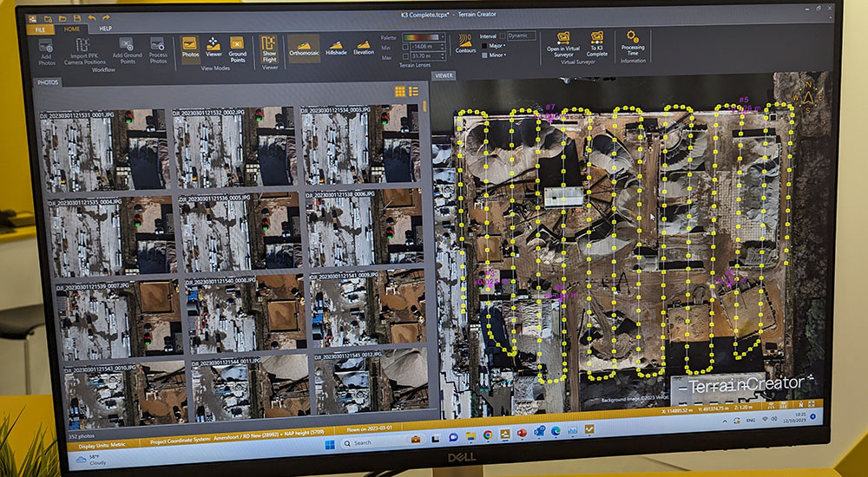868x477 pixels.
Task: Click the Dynamic interval field
Action: (522, 36)
